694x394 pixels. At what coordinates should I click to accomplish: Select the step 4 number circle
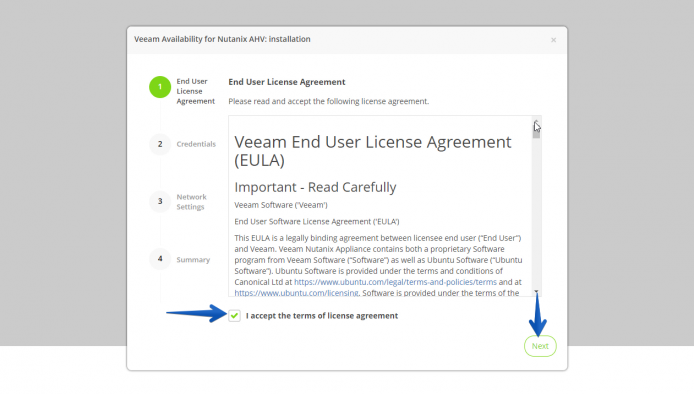click(x=160, y=259)
